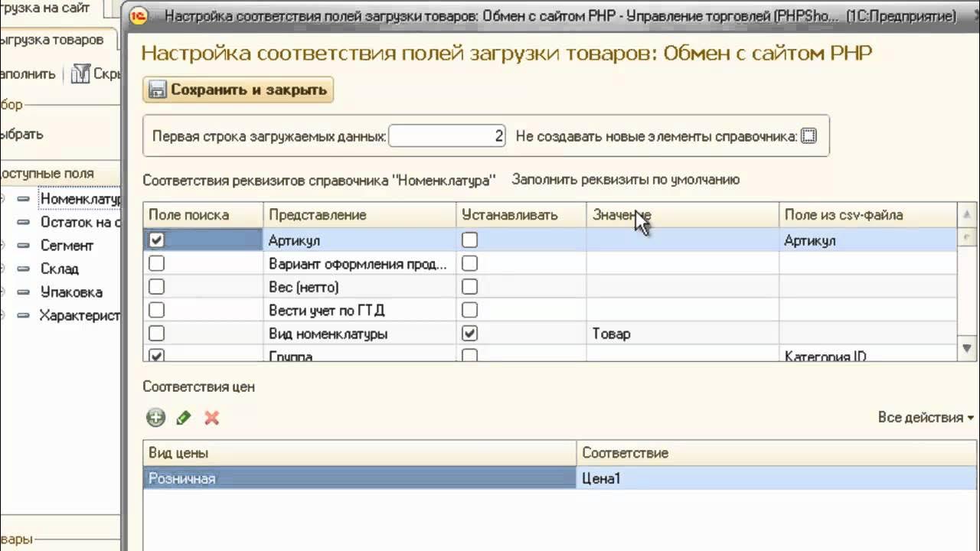Click the dash icon beside Сегмент
The width and height of the screenshot is (980, 551).
24,246
